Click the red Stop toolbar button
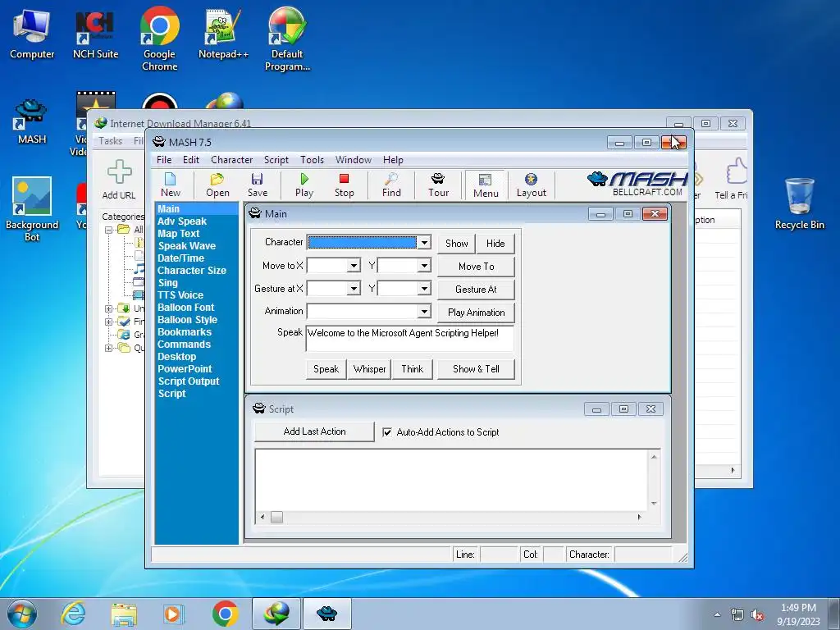This screenshot has height=630, width=840. point(344,185)
